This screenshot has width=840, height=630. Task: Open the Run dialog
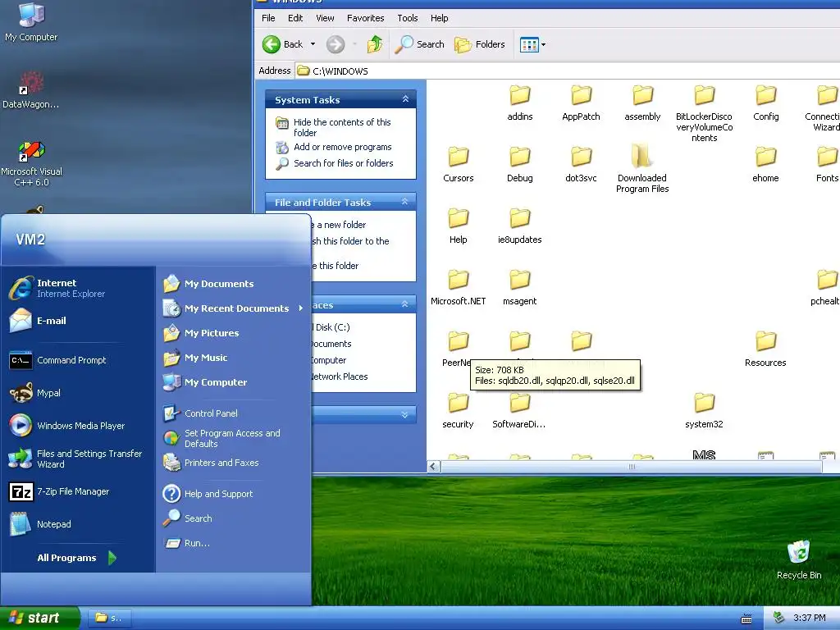(x=186, y=543)
